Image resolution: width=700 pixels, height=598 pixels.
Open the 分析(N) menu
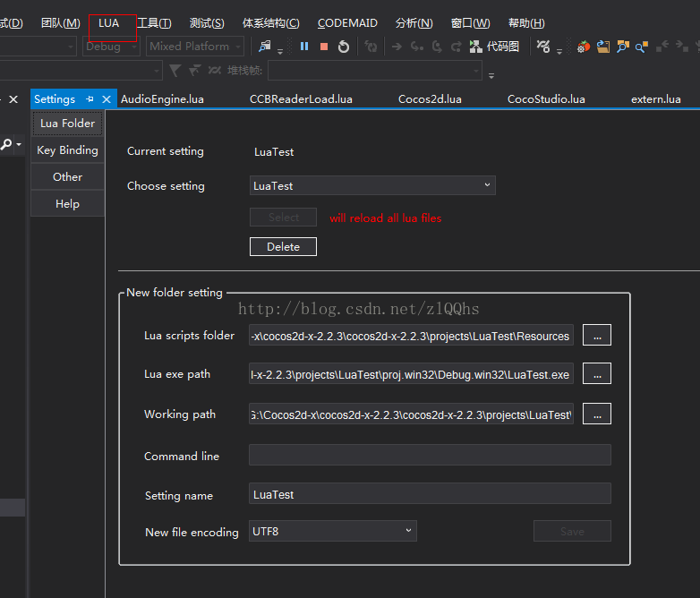[x=414, y=23]
